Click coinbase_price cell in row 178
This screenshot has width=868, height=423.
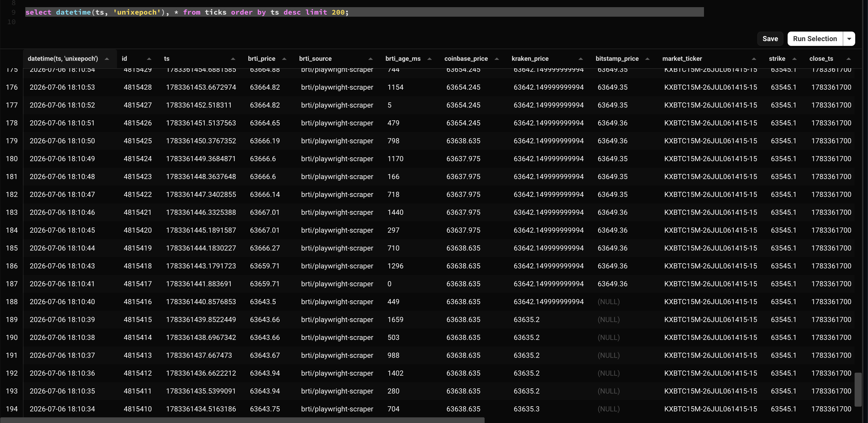[463, 123]
